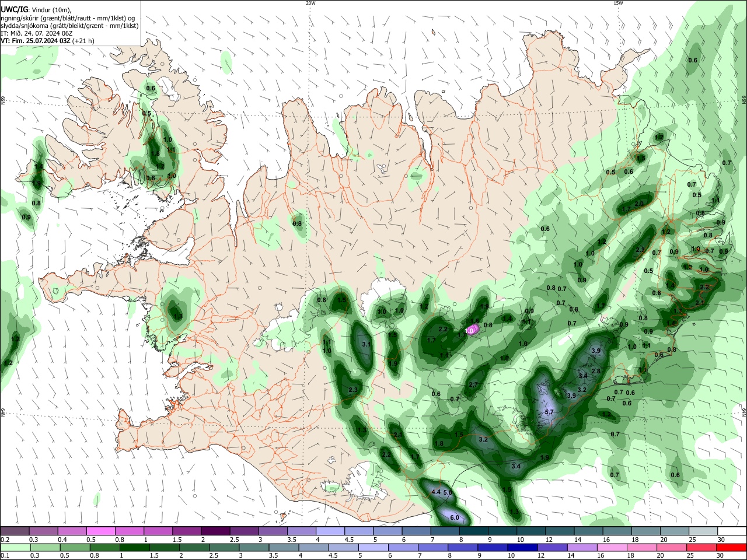
Task: Select the purple 1.5 snow legend swatch
Action: pos(186,531)
